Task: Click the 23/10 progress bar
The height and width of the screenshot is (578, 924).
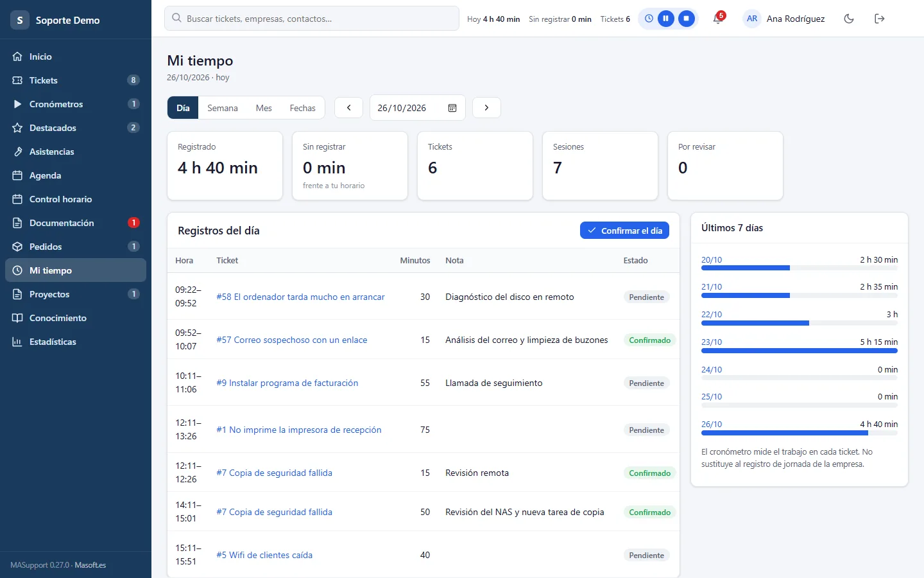Action: click(800, 351)
